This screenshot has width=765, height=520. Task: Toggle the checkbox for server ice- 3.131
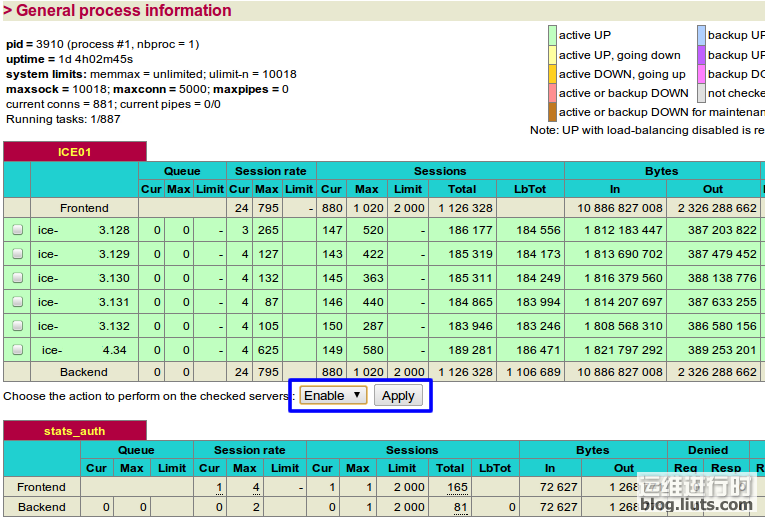click(x=17, y=302)
